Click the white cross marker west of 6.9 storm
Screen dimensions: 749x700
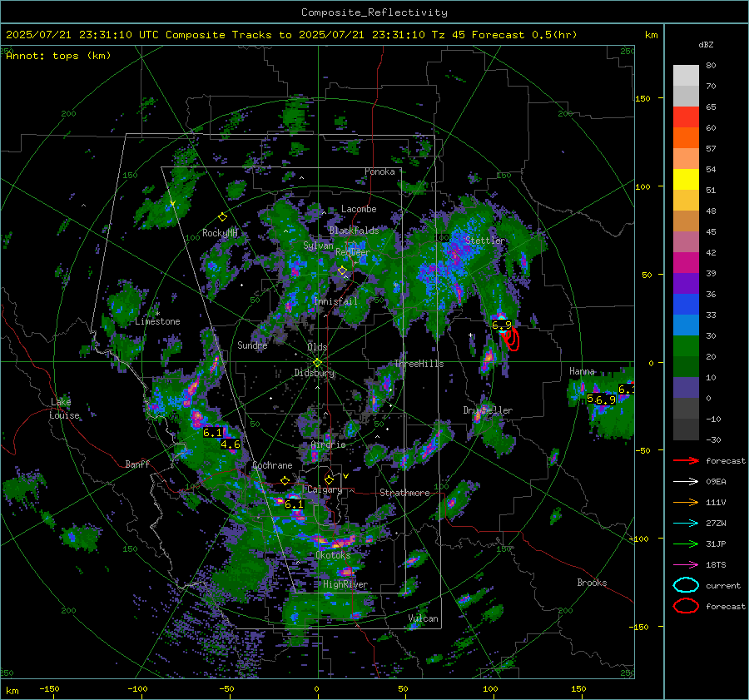[470, 335]
